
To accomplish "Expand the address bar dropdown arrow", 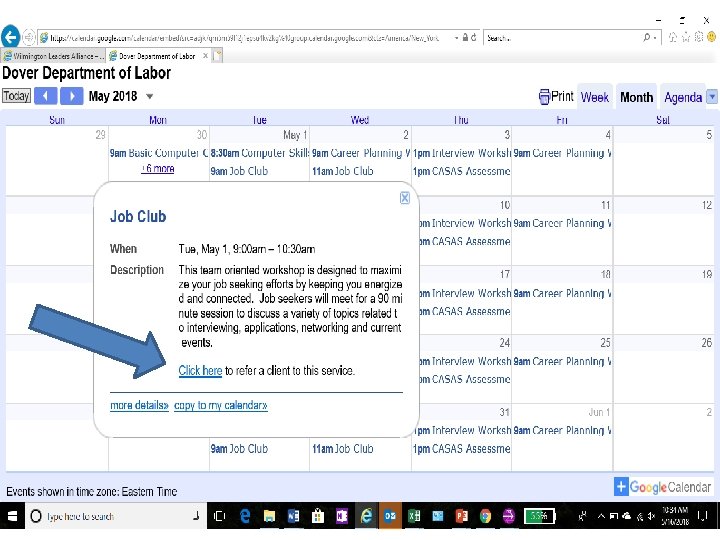I will [x=456, y=38].
